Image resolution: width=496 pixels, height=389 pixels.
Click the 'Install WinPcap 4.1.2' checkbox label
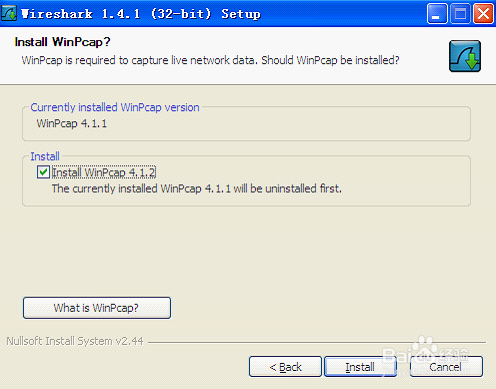104,172
